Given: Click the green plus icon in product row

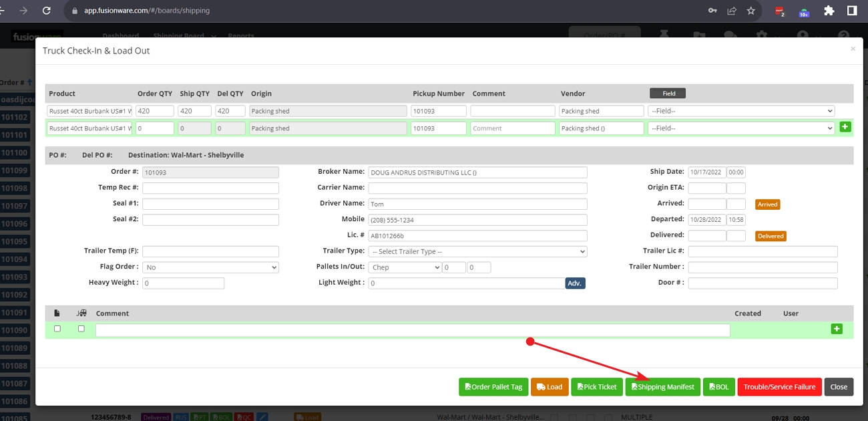Looking at the screenshot, I should [845, 127].
